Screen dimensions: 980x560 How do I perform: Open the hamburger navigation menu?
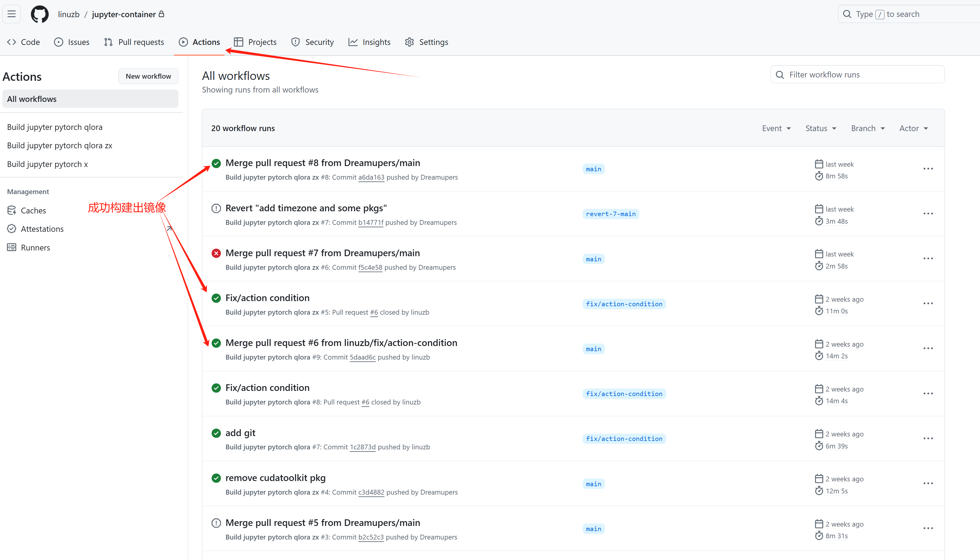(11, 14)
